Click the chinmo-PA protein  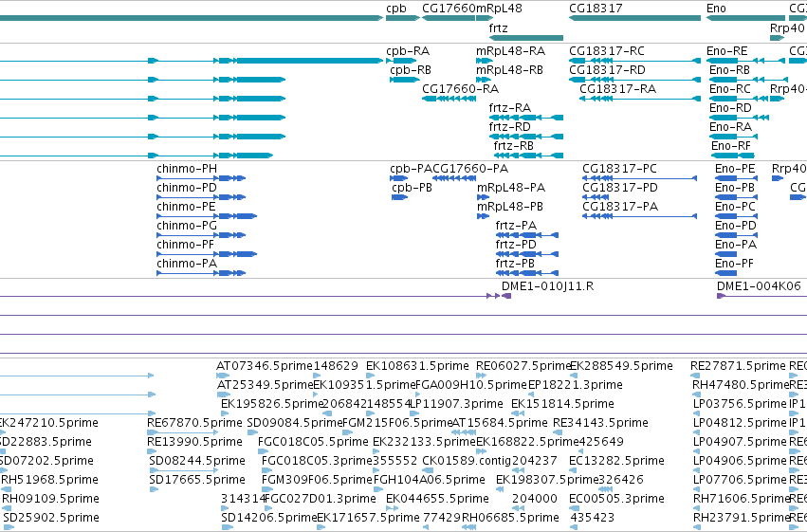tap(201, 273)
